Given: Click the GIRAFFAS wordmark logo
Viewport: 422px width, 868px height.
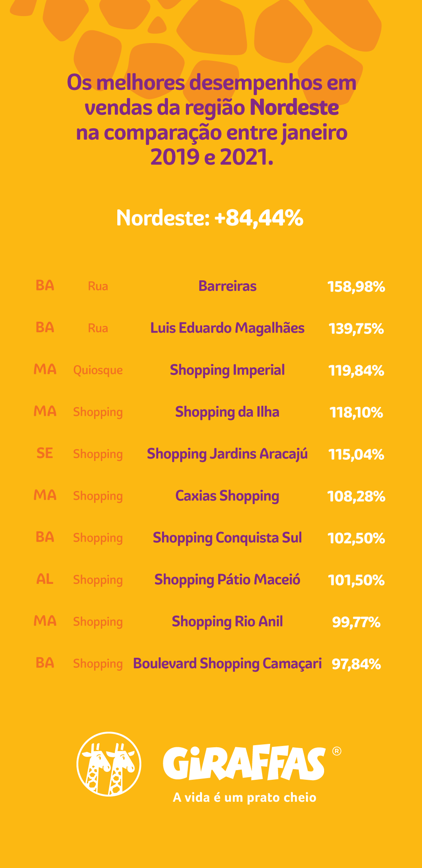Looking at the screenshot, I should point(244,763).
